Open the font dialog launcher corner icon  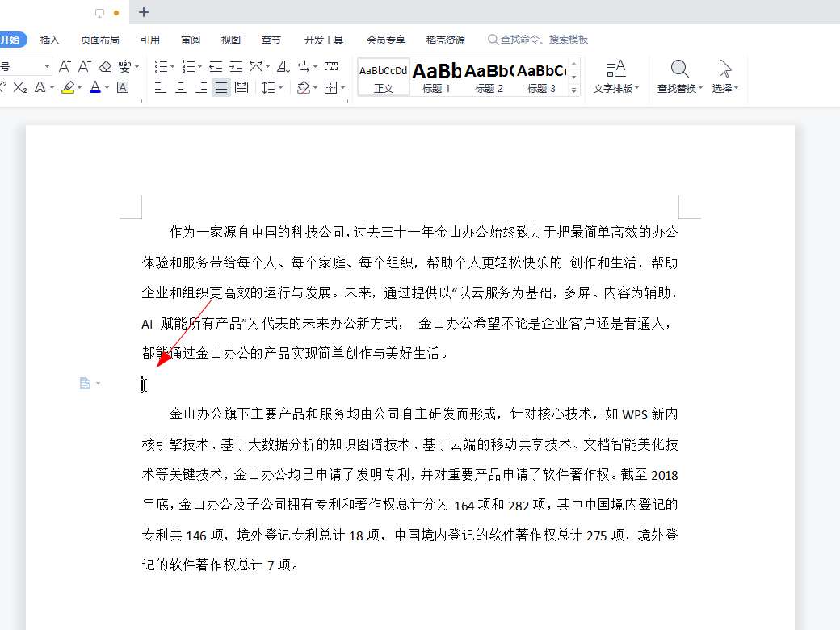point(141,101)
